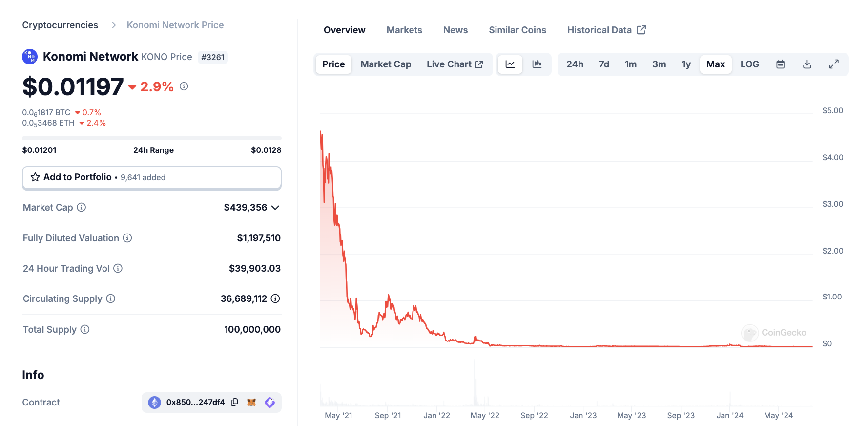Select the 1y time range
868x426 pixels.
[686, 64]
